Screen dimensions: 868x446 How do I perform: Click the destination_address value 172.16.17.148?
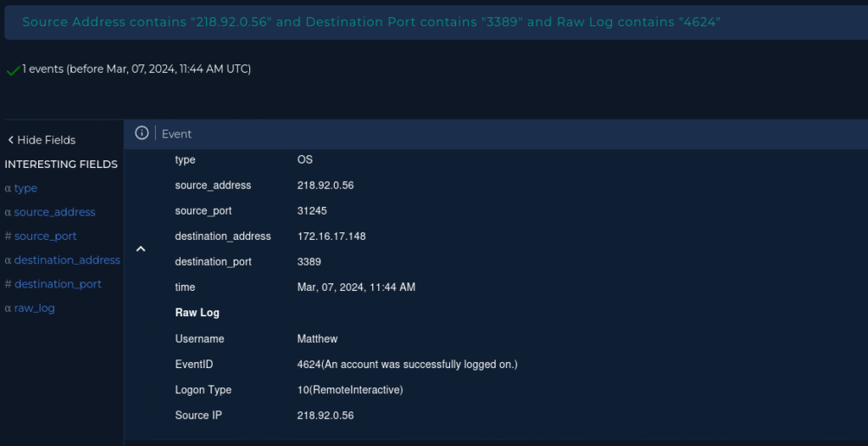331,236
